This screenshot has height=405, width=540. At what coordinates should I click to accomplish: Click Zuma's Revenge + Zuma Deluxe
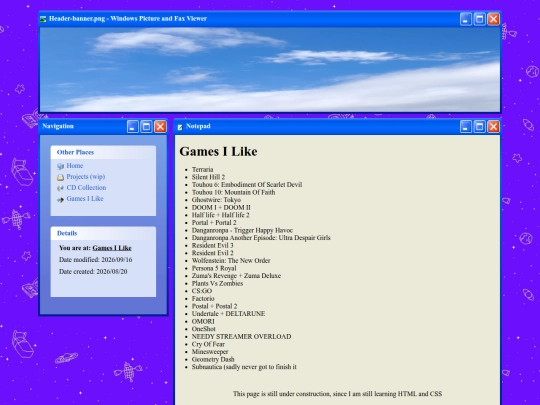tap(236, 276)
